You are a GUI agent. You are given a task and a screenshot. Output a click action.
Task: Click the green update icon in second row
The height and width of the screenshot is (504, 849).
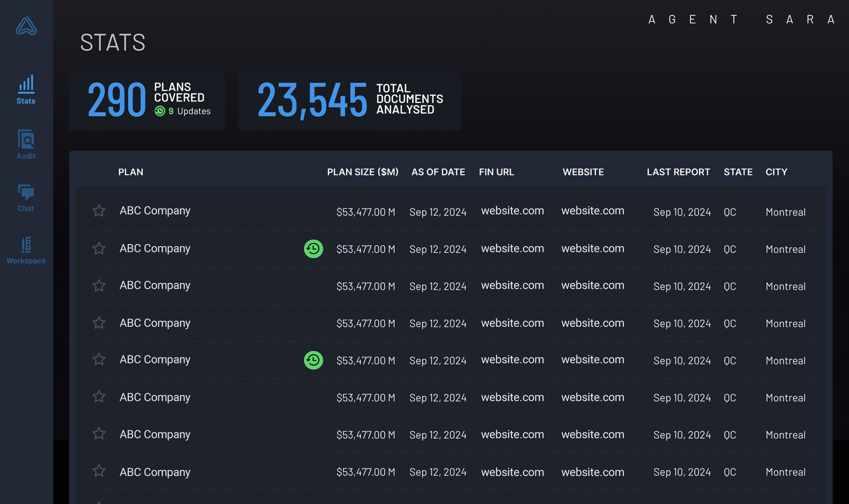[x=313, y=249]
